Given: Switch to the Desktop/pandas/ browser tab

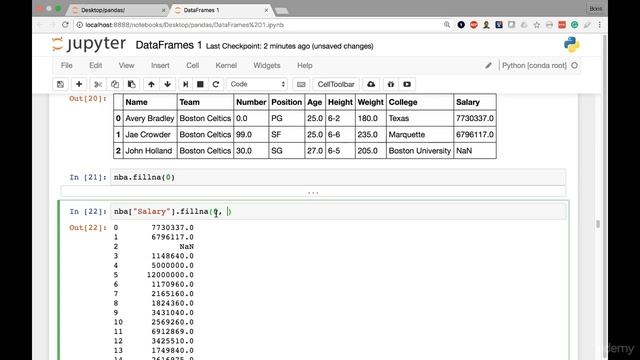Looking at the screenshot, I should 117,10.
